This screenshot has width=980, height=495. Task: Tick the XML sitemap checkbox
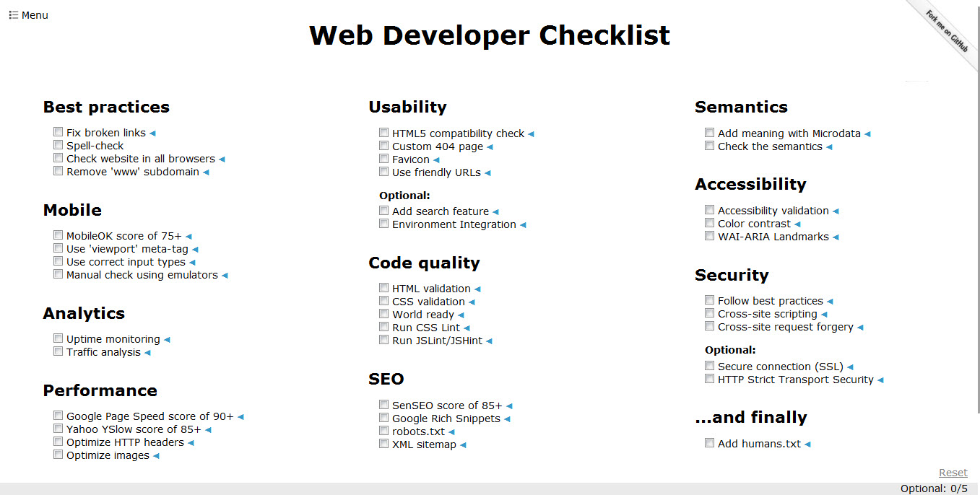[x=383, y=444]
